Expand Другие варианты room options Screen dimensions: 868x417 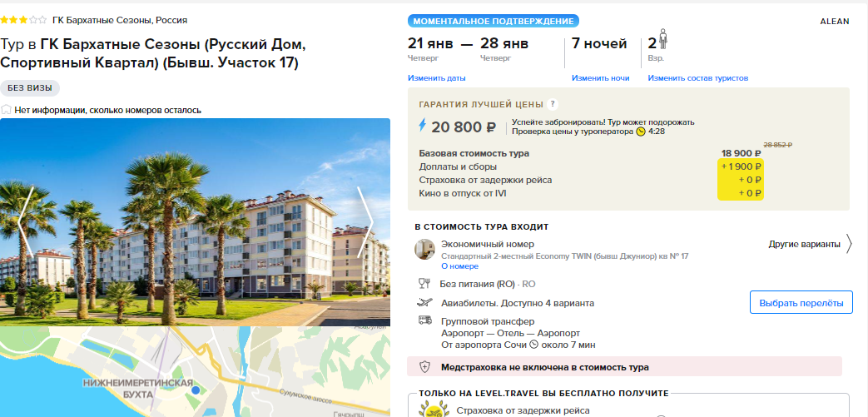[805, 244]
